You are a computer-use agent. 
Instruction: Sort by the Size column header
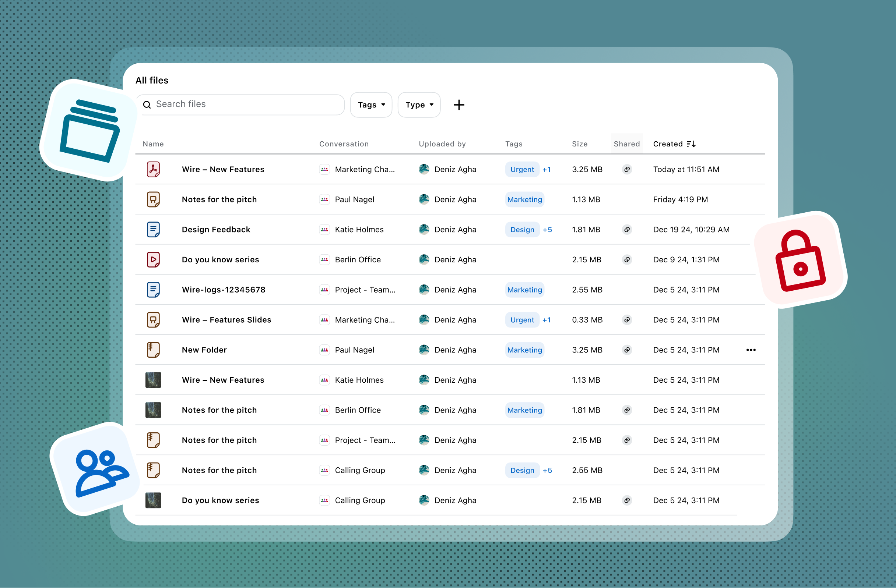tap(580, 144)
